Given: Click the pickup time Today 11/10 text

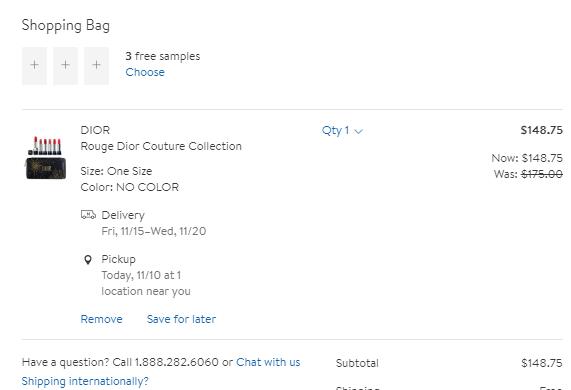Looking at the screenshot, I should coord(141,275).
